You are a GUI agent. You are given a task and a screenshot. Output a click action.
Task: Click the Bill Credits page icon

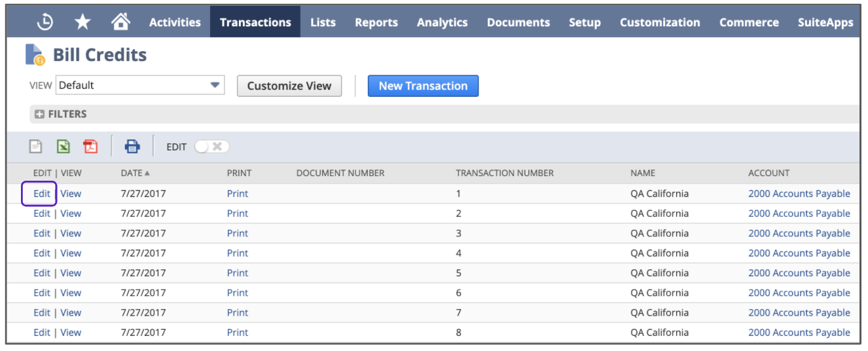pyautogui.click(x=35, y=55)
